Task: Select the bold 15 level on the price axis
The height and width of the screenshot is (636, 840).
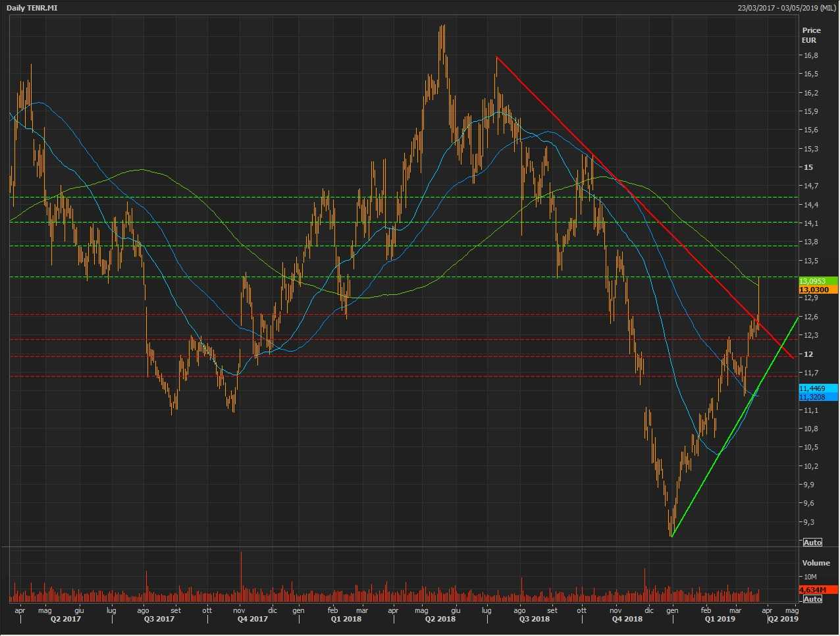Action: click(808, 167)
